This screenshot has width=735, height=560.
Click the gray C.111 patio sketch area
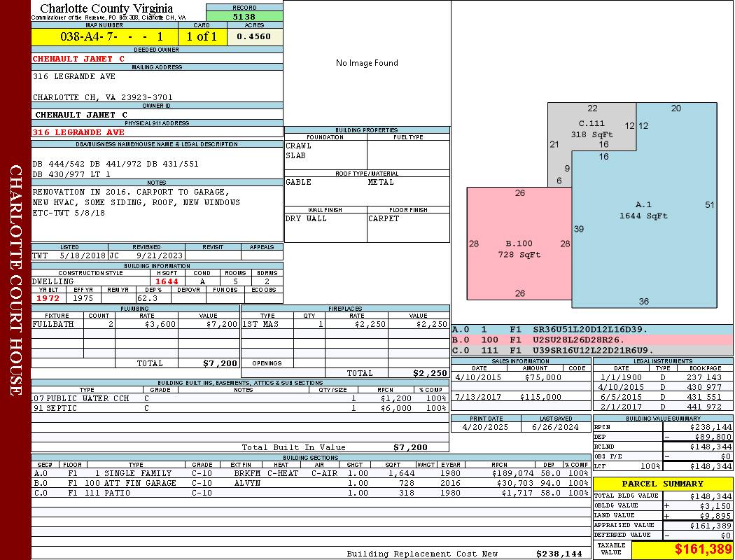[590, 129]
